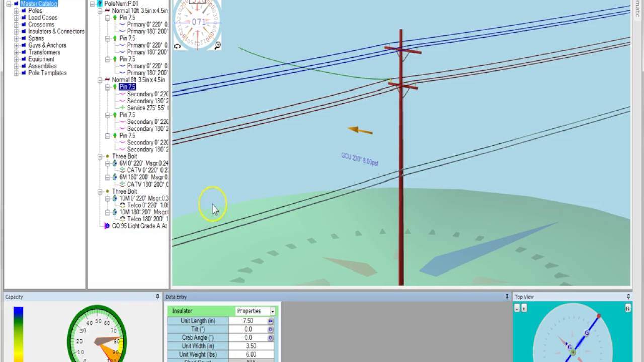Viewport: 644px width, 362px height.
Task: Click the capacity color gradient bar
Action: click(x=18, y=333)
